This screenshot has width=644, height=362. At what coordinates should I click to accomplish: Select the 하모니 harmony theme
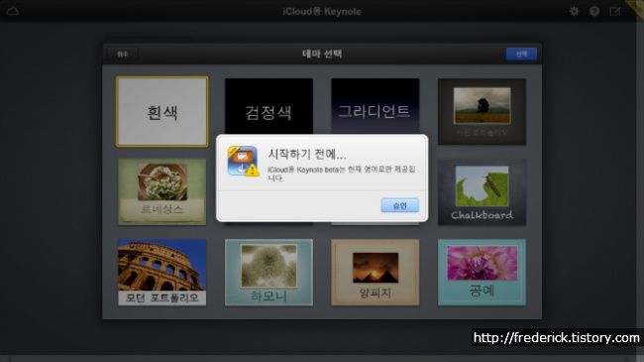[269, 273]
